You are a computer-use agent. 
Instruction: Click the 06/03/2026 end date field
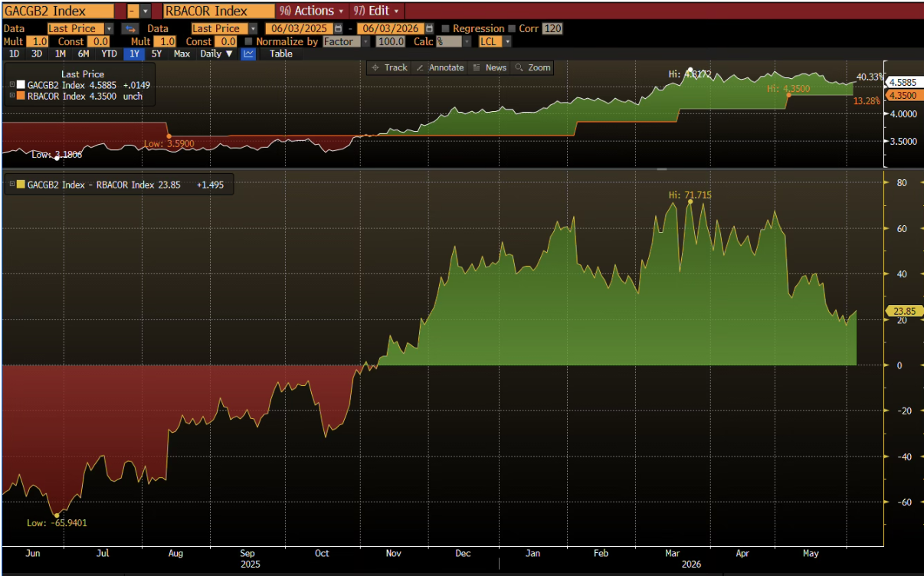pyautogui.click(x=392, y=29)
